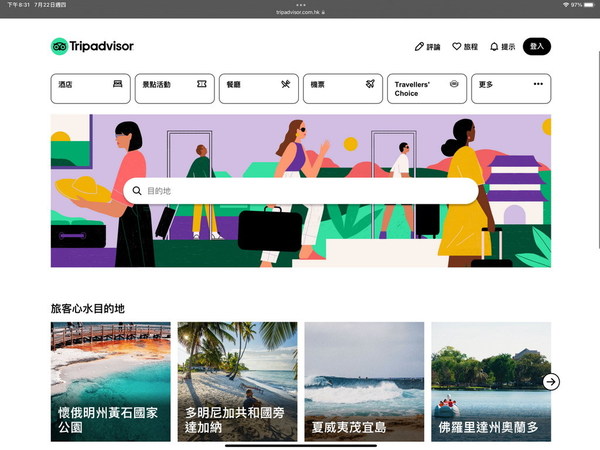Open the 景點活動 attractions category
This screenshot has height=450, width=600.
[174, 88]
